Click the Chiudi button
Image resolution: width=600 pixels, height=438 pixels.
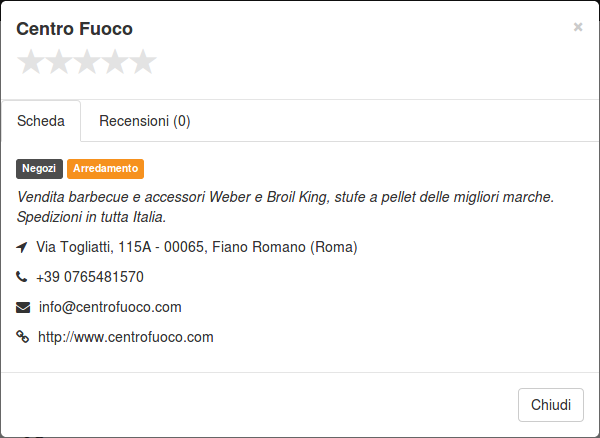[551, 405]
